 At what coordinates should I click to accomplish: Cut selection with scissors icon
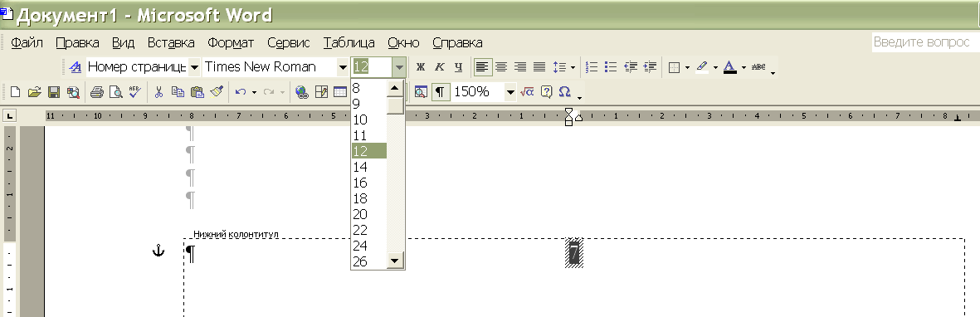tap(158, 93)
